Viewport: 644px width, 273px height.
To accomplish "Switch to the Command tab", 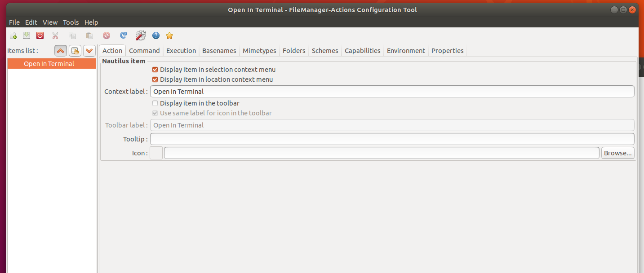I will 144,51.
